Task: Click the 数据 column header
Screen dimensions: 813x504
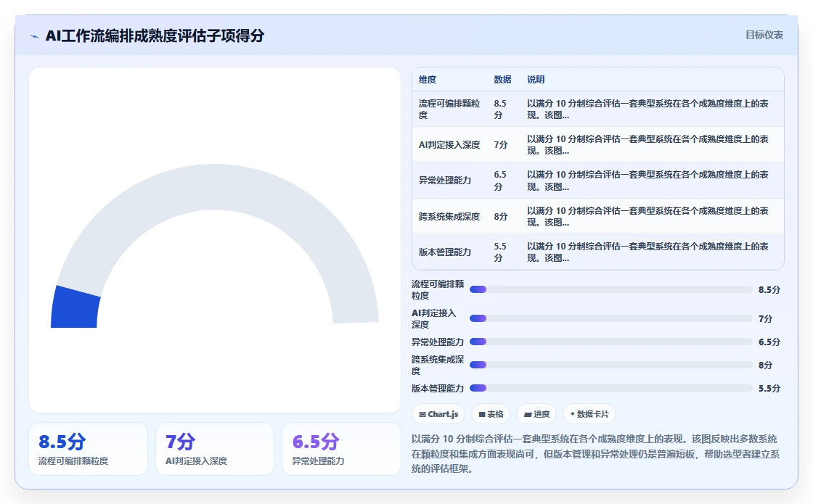Action: pos(502,79)
